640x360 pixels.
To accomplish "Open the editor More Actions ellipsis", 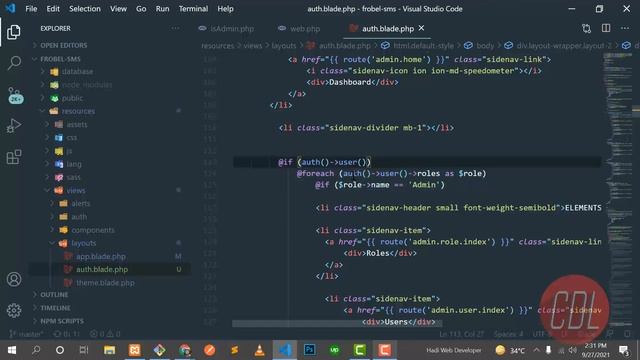I will tap(625, 28).
